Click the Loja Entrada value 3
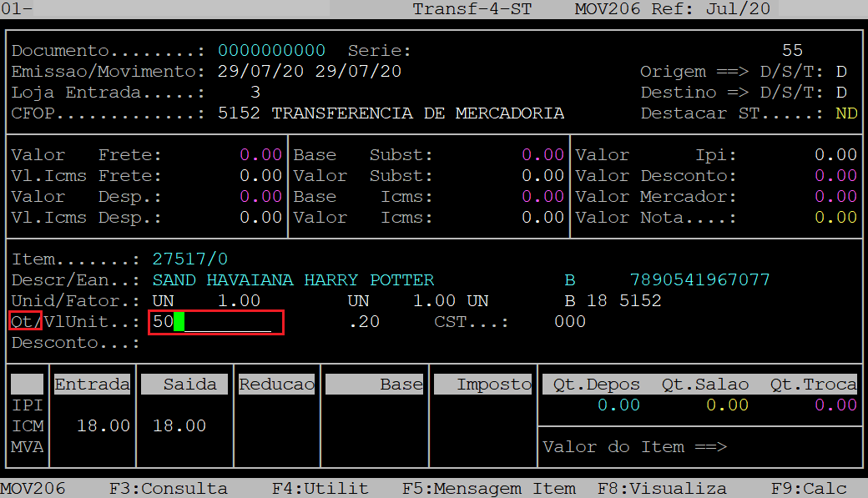The width and height of the screenshot is (868, 498). [255, 93]
